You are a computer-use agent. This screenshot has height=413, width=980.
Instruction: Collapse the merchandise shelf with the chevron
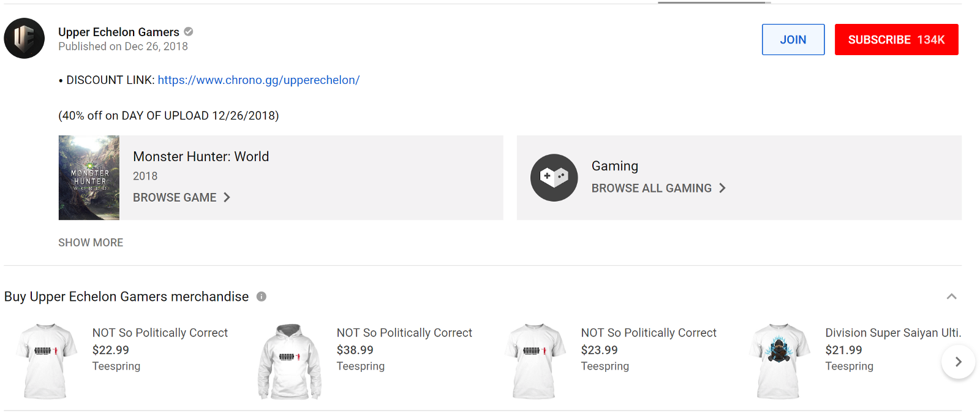coord(951,297)
